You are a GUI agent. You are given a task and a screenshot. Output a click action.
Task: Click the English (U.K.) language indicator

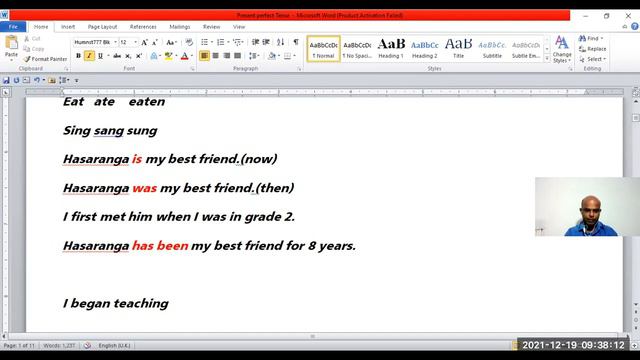(x=114, y=346)
